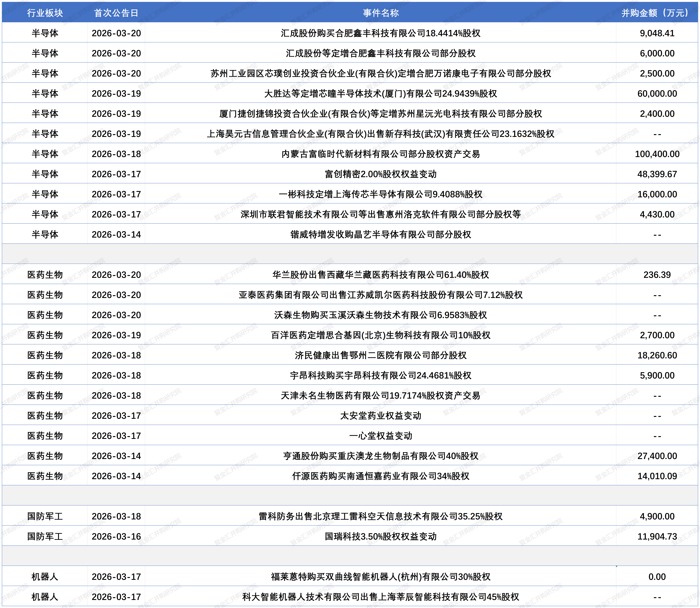
Task: Click the amount 60,000.00
Action: (x=657, y=93)
